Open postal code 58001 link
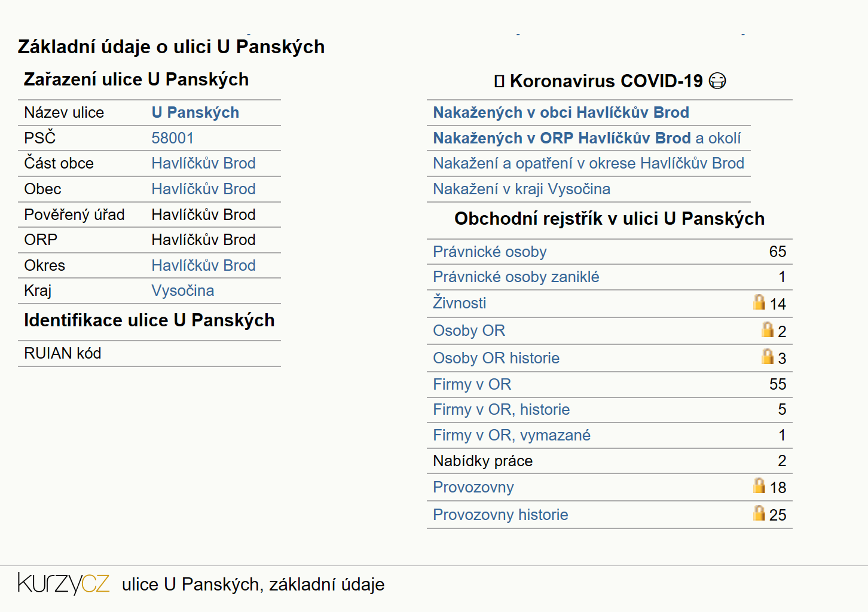 point(173,138)
